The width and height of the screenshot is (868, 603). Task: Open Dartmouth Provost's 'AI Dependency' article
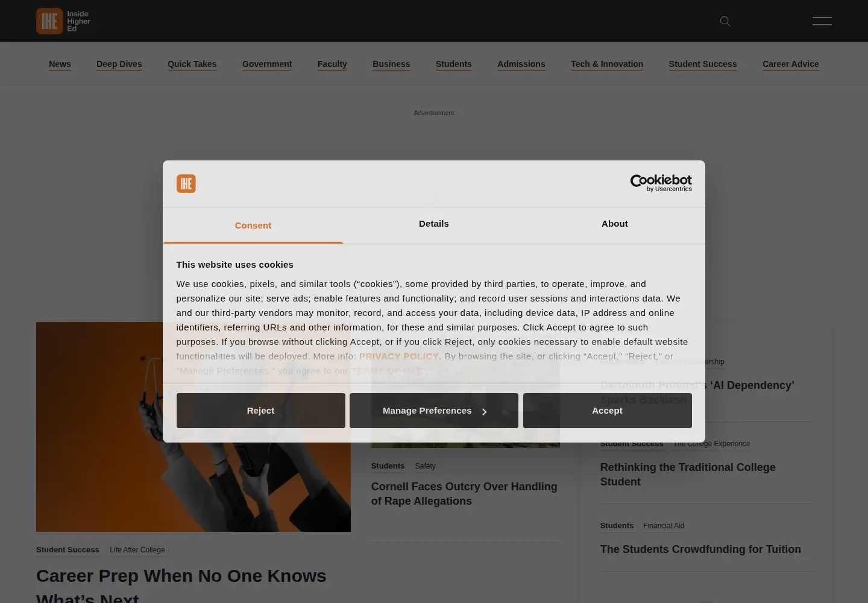tap(697, 393)
